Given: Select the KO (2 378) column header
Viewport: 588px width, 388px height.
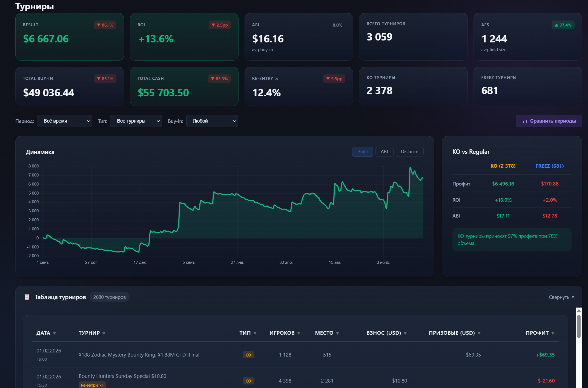Looking at the screenshot, I should [x=503, y=166].
